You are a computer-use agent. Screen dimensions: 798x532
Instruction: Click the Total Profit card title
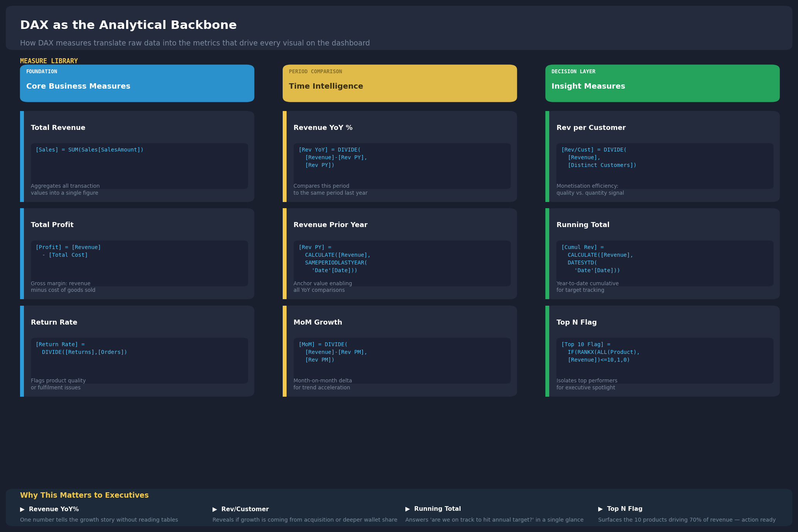pos(52,225)
